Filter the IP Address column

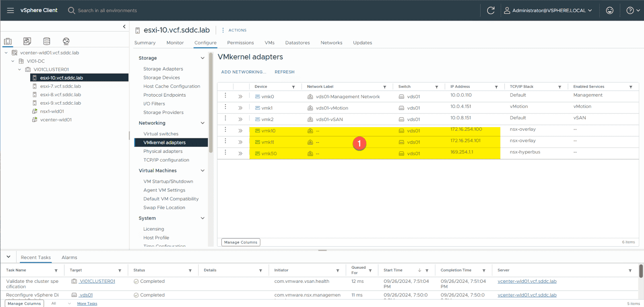pyautogui.click(x=496, y=87)
